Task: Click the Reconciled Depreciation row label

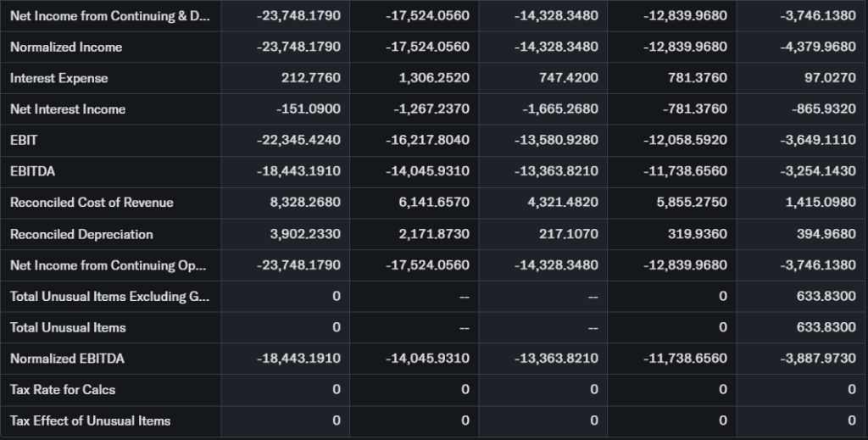Action: [81, 234]
